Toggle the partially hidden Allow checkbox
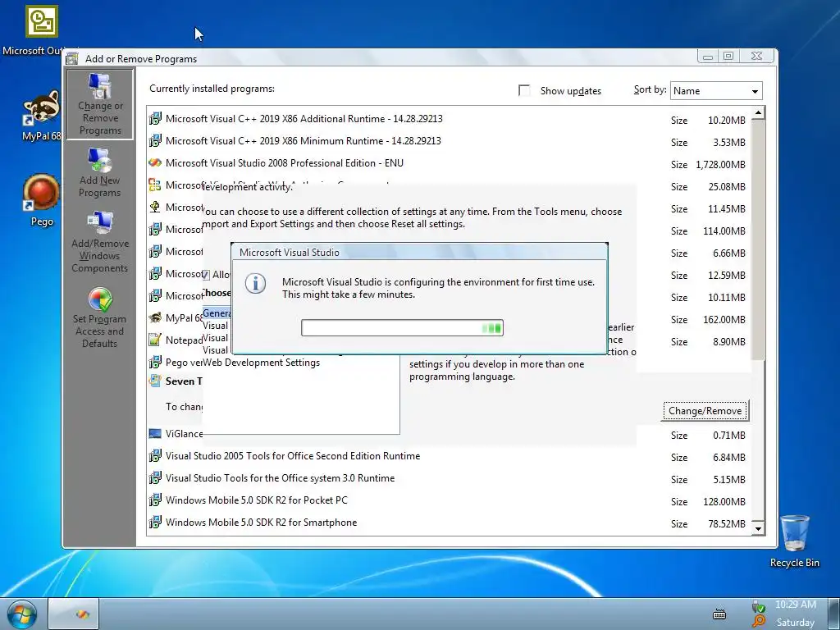The width and height of the screenshot is (840, 630). (206, 275)
